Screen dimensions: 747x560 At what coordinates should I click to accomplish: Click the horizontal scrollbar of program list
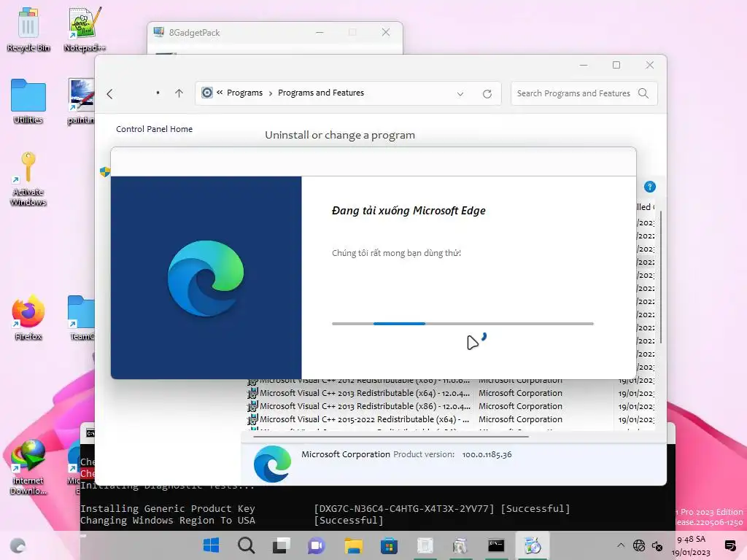(391, 436)
